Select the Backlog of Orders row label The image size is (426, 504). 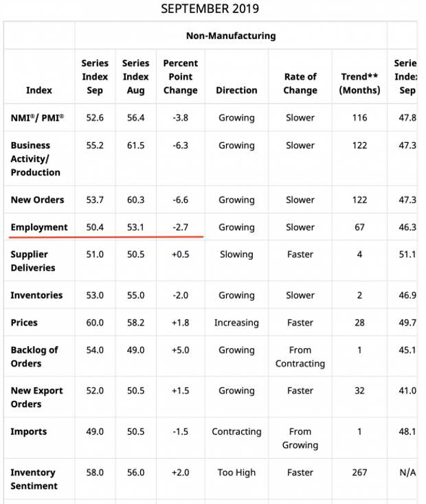[x=34, y=356]
